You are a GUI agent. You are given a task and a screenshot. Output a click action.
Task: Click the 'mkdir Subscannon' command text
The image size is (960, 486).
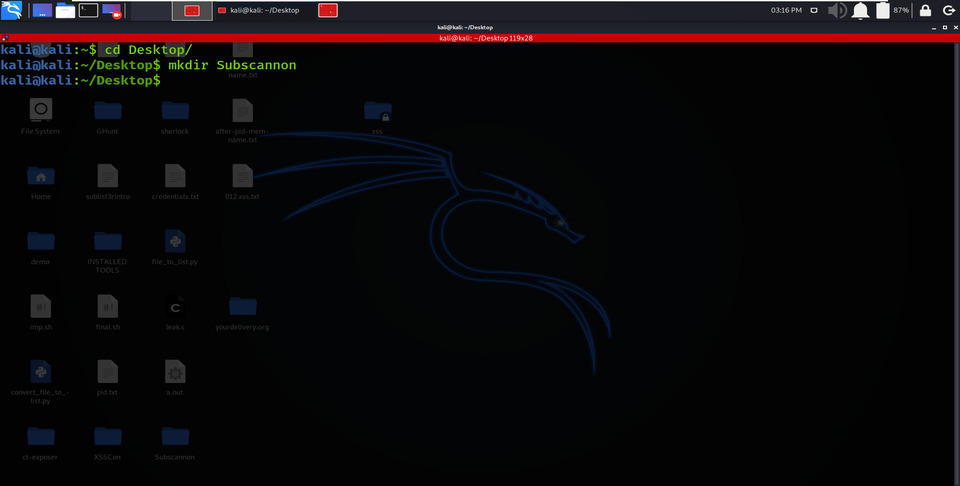pyautogui.click(x=232, y=65)
